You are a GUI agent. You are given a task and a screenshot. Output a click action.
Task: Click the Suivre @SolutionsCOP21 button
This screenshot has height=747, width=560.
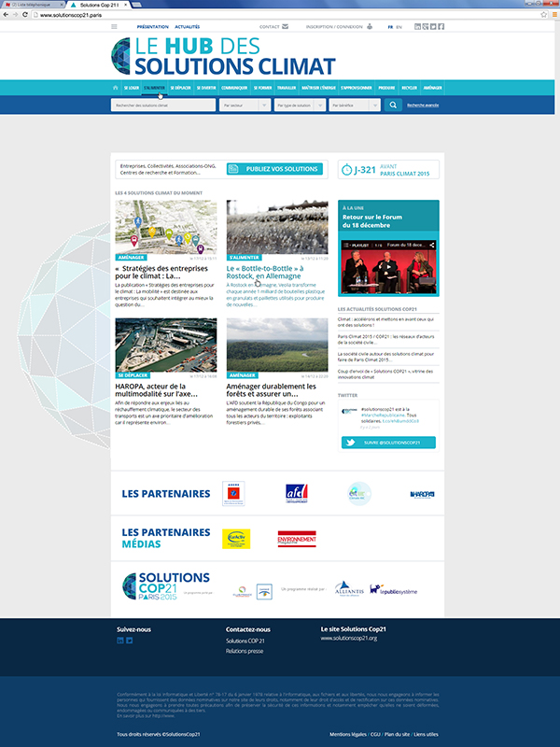point(388,443)
